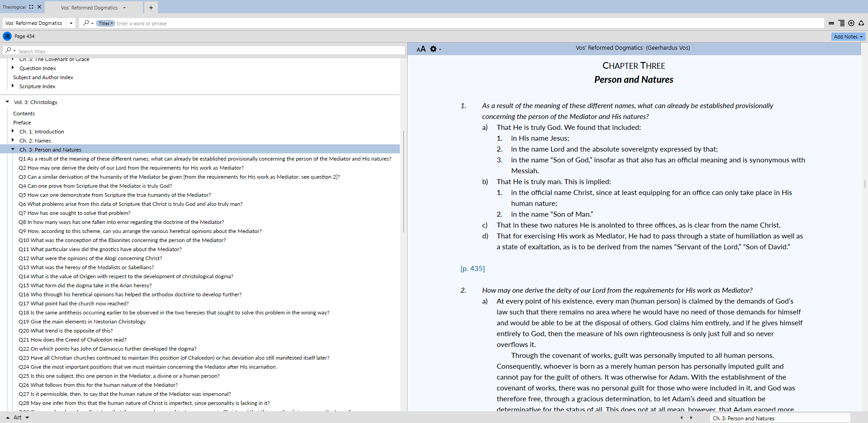Click the AA text size icon
Viewport: 868px width, 423px height.
tap(421, 49)
